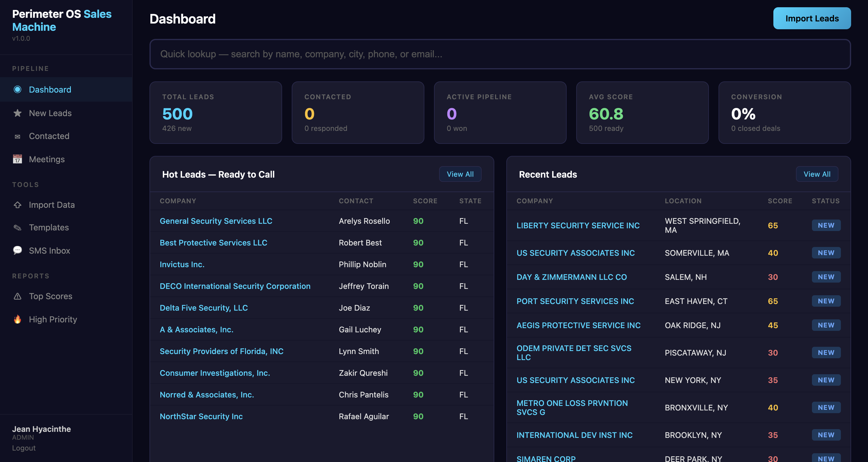868x462 pixels.
Task: Click the Contacted envelope icon
Action: (17, 136)
